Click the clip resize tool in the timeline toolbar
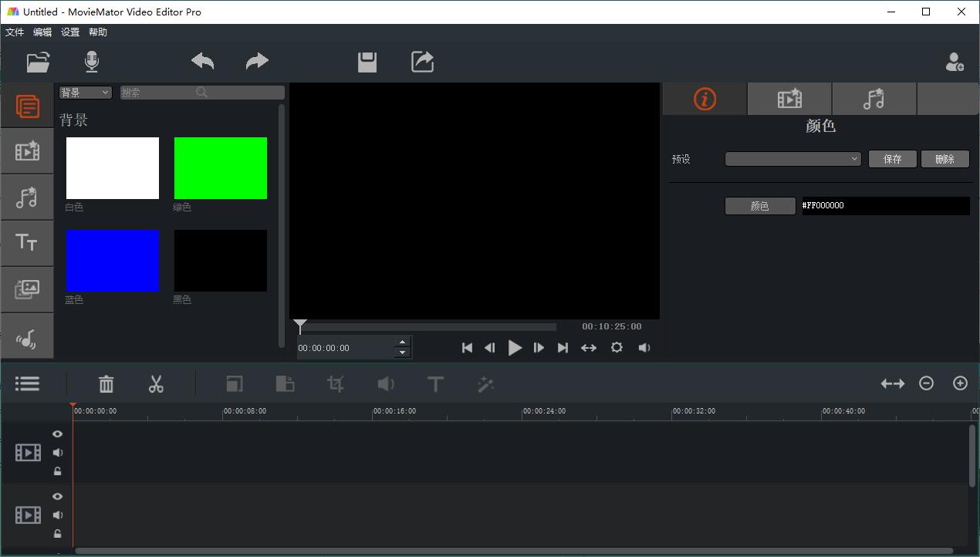The height and width of the screenshot is (557, 980). 234,383
